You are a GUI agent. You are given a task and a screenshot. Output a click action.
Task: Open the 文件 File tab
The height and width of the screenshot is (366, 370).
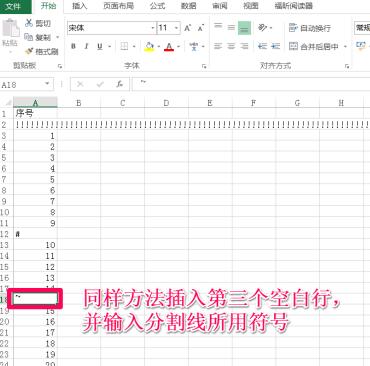point(13,6)
